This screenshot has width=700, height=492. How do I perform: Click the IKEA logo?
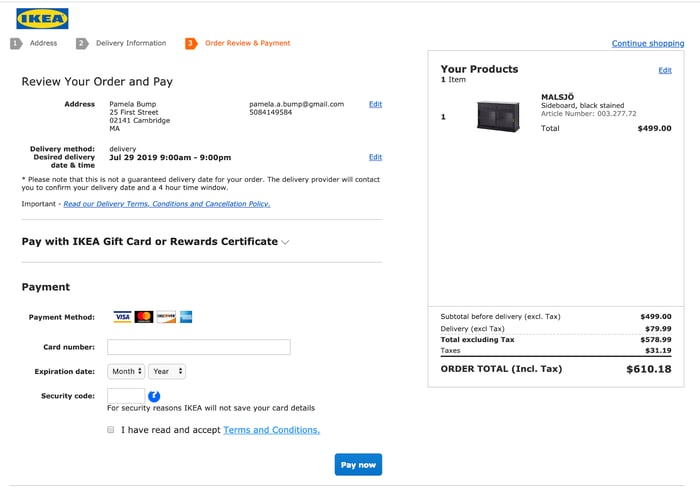(43, 18)
